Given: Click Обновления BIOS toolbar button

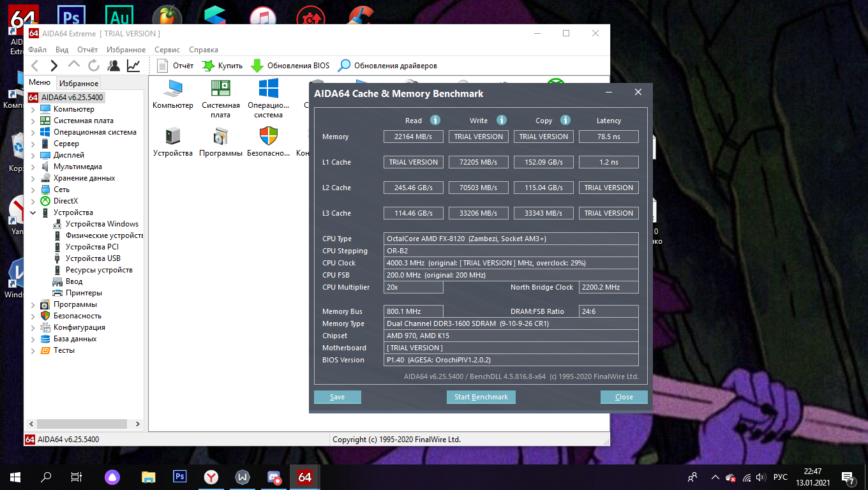Looking at the screenshot, I should click(290, 65).
